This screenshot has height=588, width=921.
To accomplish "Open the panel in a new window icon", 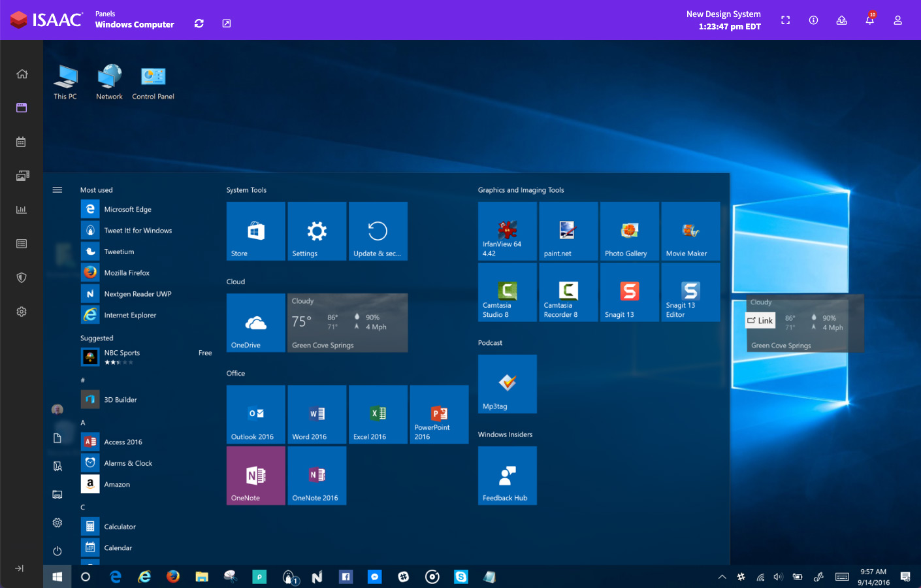I will (x=227, y=24).
